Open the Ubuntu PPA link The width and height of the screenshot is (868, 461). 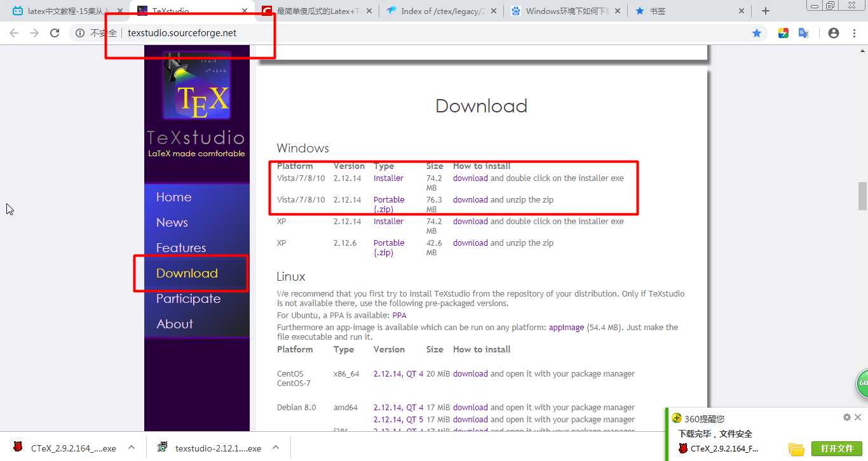(399, 316)
